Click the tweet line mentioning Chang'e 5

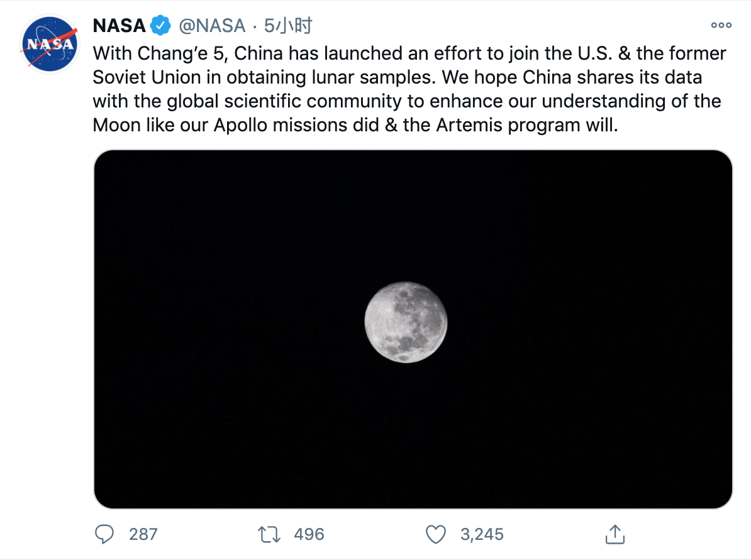tap(409, 53)
